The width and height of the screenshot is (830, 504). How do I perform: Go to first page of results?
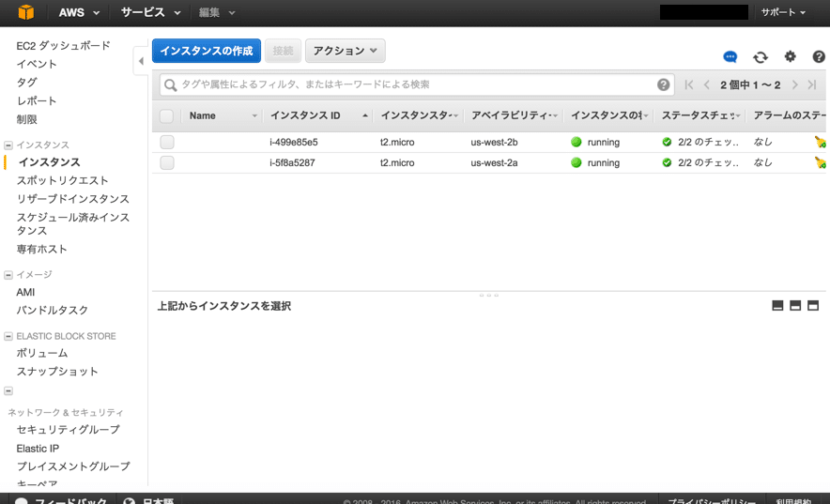[688, 84]
